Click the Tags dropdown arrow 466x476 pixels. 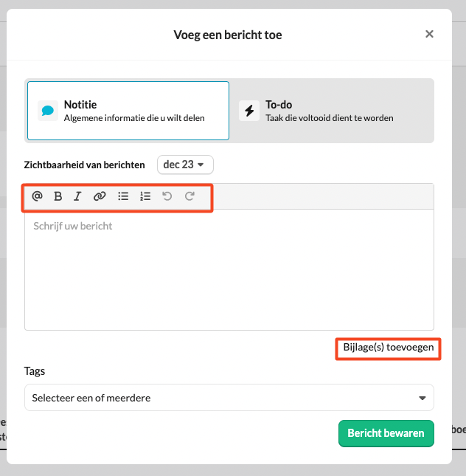pyautogui.click(x=422, y=399)
